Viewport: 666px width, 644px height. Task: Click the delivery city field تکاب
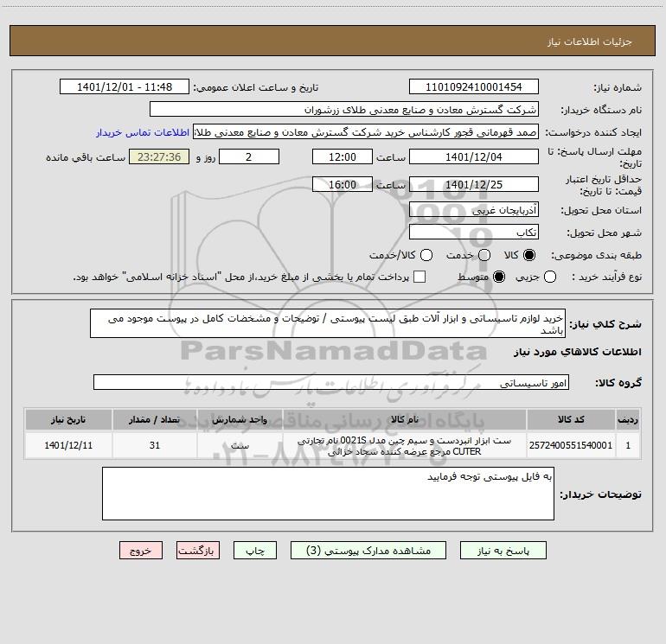[474, 232]
